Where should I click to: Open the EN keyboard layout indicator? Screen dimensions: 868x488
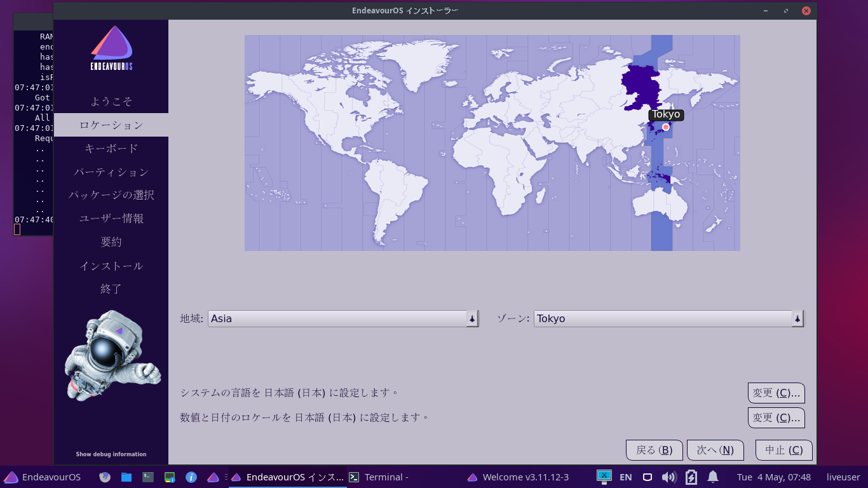pos(625,477)
